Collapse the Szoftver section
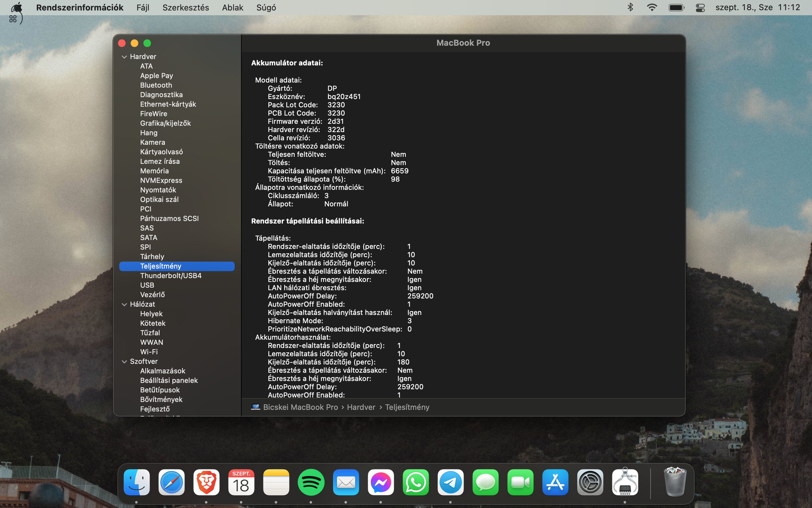Screen dimensions: 812x508 (124, 362)
